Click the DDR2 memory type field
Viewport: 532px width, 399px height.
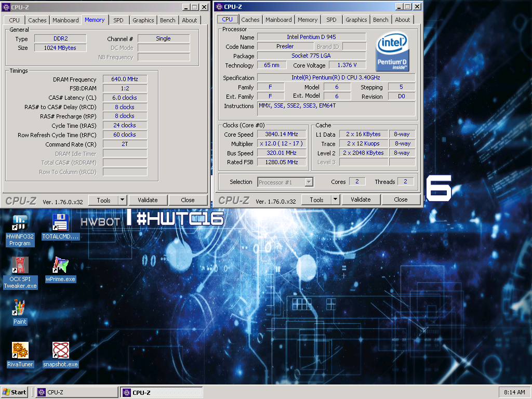point(60,38)
